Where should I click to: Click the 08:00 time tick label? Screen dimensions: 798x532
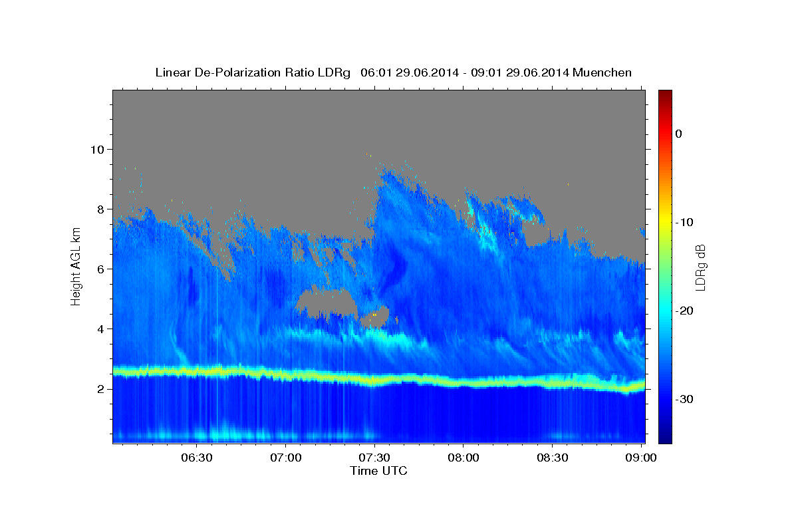464,458
